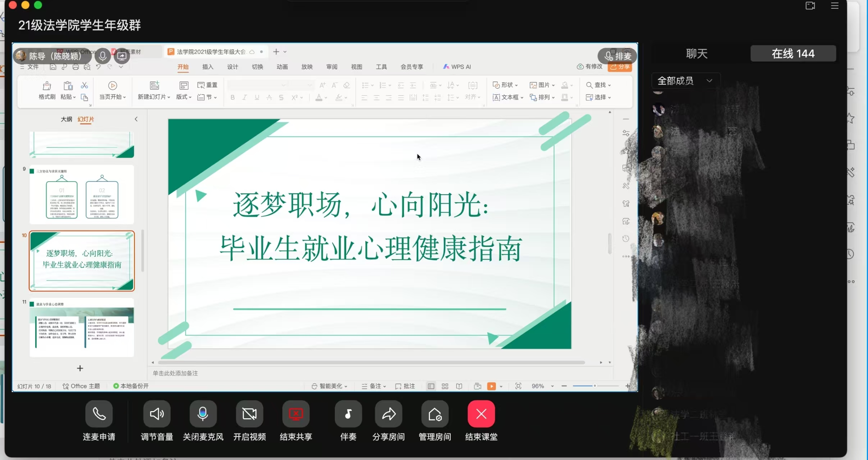The image size is (868, 460).
Task: Click the 分享房间 share arrow icon
Action: [389, 414]
